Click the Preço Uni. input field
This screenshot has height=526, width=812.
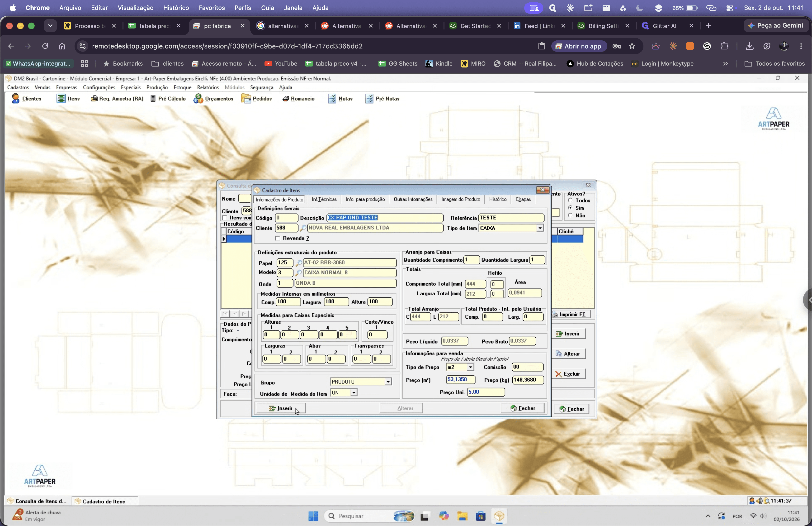pos(486,392)
